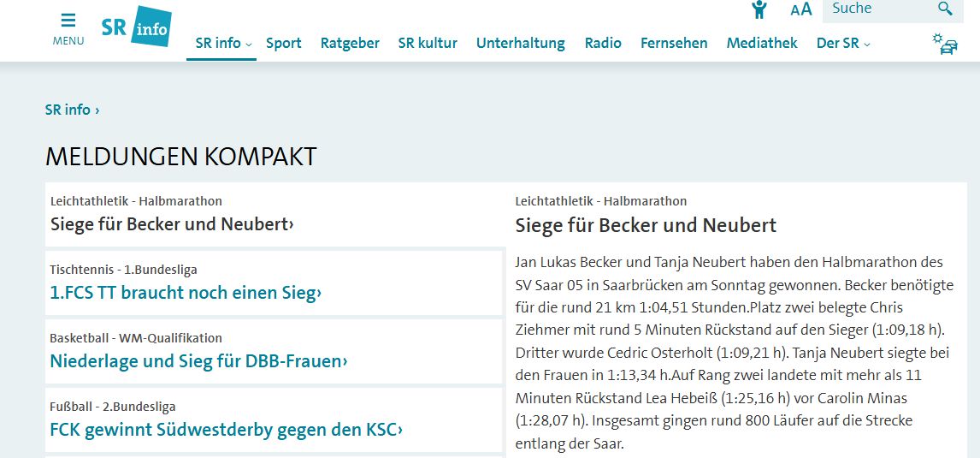Open the Mediathek page

coord(762,43)
